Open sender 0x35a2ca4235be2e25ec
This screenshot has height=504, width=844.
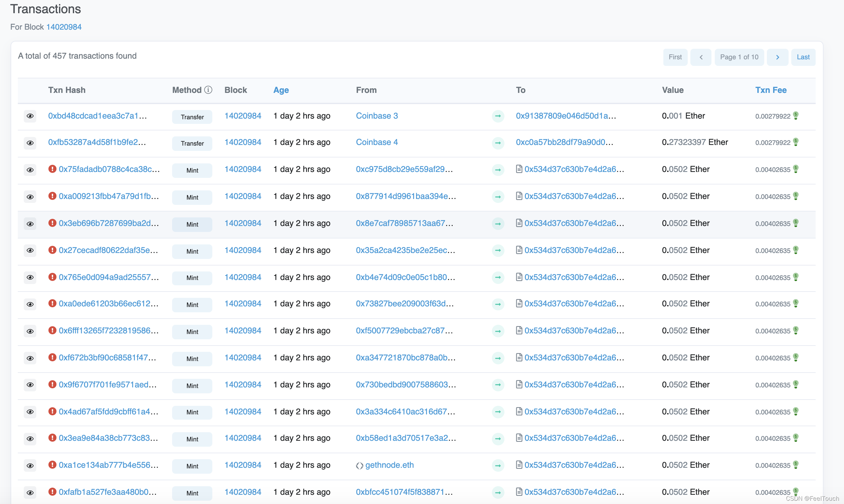(406, 250)
